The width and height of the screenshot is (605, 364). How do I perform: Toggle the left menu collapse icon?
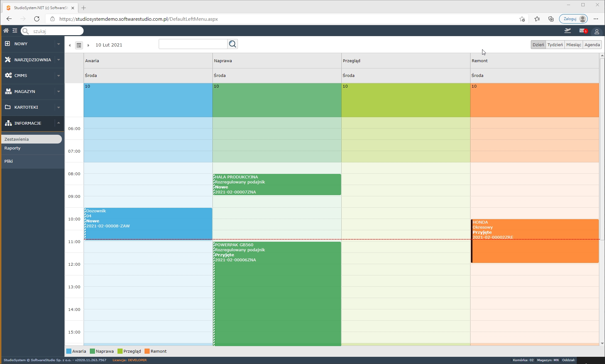pos(15,30)
